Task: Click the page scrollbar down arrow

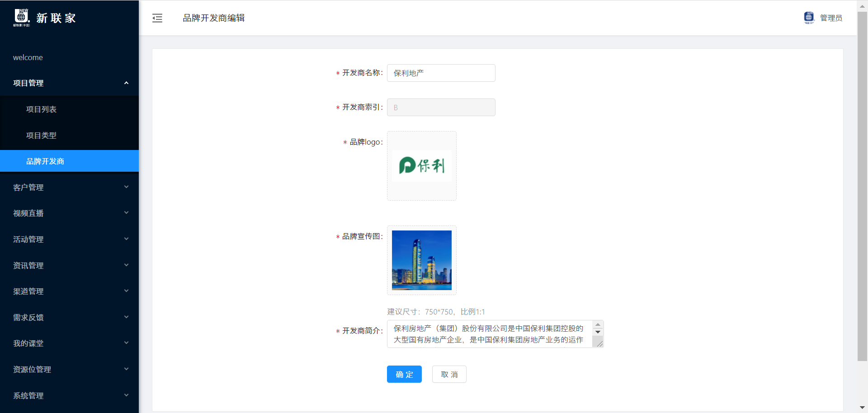Action: point(863,408)
